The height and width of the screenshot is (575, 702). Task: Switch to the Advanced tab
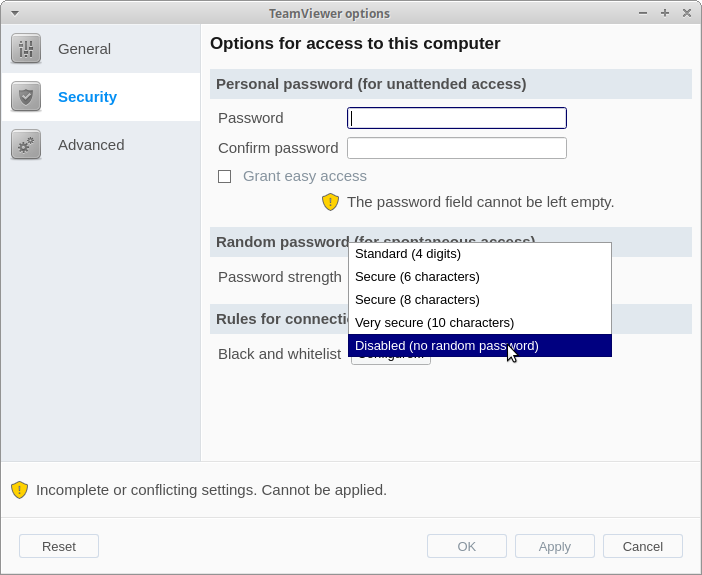[101, 145]
